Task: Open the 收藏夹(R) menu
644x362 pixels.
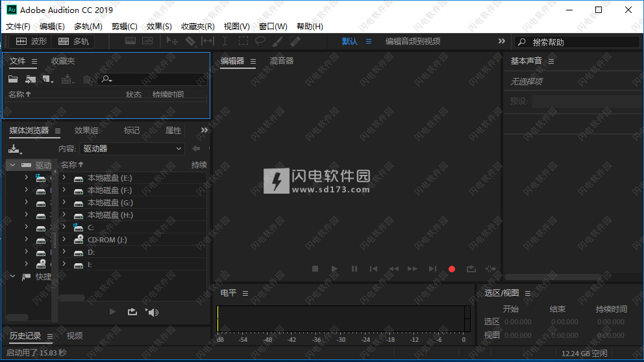Action: click(197, 27)
